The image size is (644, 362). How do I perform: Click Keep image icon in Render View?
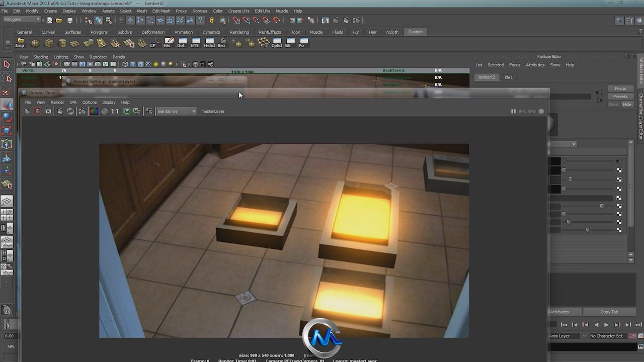click(x=127, y=111)
